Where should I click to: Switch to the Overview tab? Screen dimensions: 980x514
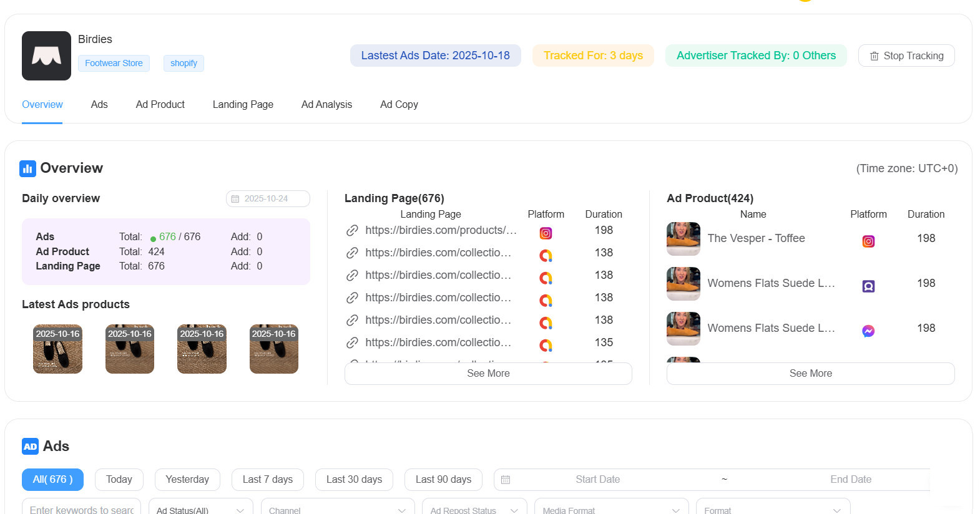pos(42,105)
